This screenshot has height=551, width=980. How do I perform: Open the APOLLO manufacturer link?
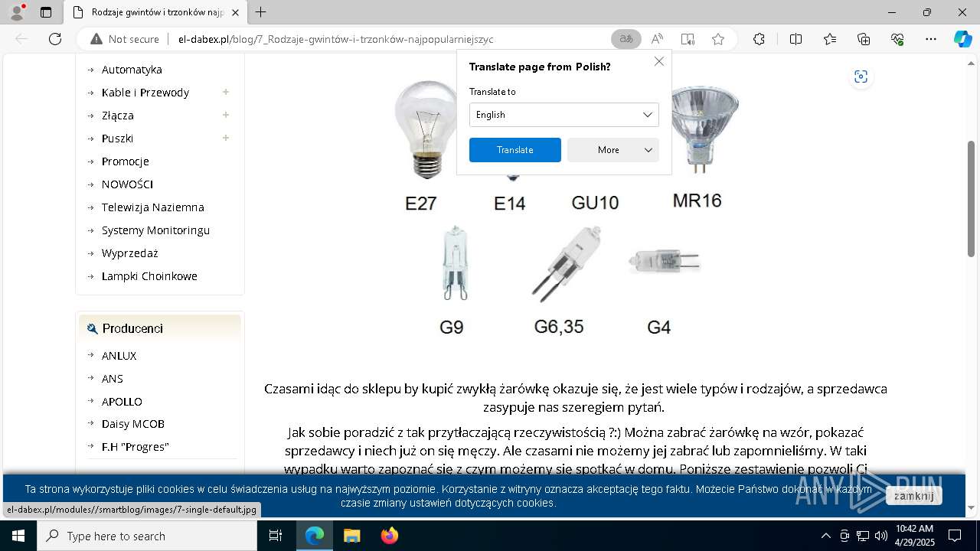122,402
